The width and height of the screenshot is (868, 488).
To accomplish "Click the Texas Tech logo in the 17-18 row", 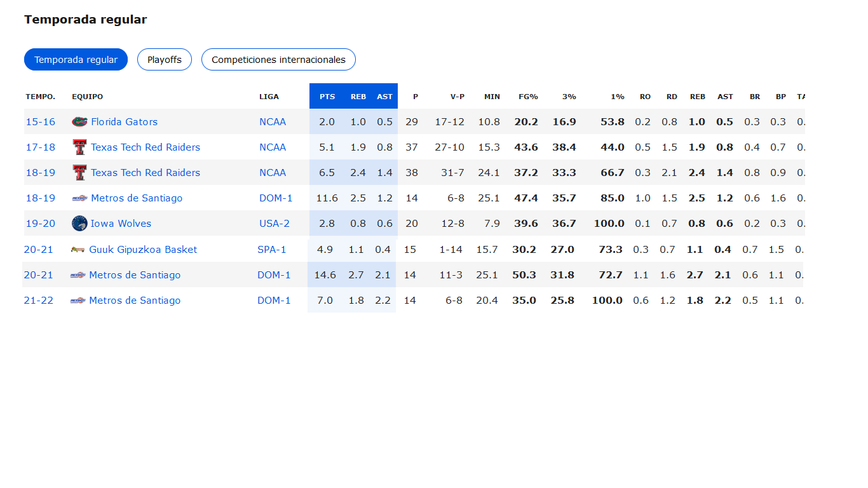I will point(79,147).
